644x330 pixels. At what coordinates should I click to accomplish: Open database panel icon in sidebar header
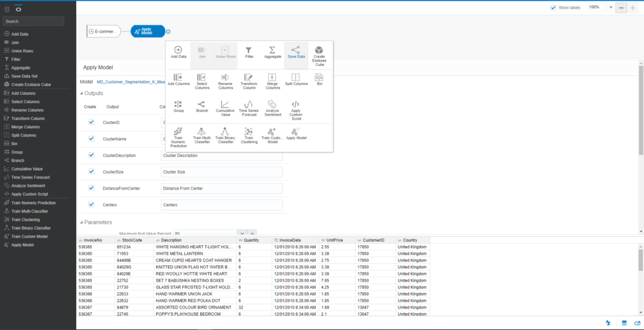pyautogui.click(x=8, y=9)
